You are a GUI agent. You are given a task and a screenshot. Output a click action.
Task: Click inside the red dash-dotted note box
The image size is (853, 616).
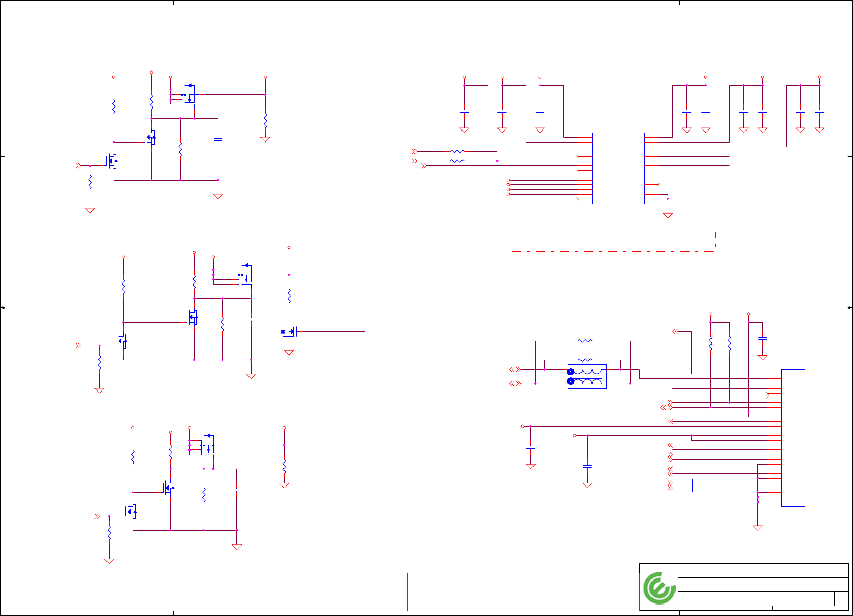pyautogui.click(x=611, y=242)
